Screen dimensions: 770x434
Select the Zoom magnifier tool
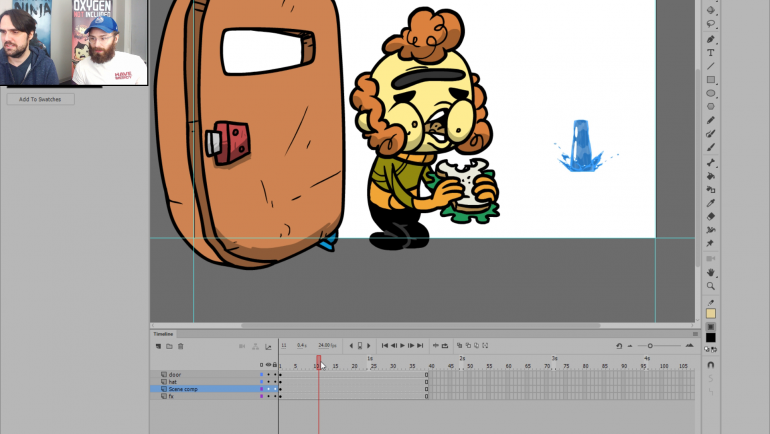[x=711, y=286]
